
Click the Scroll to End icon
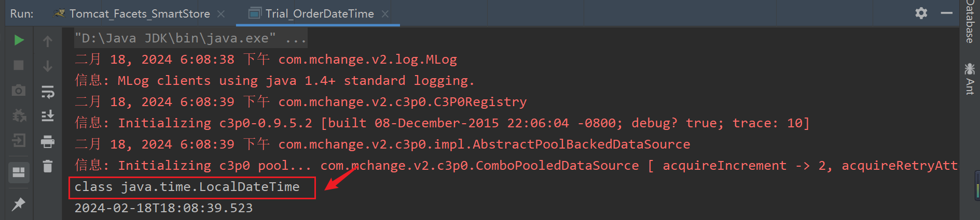click(48, 116)
